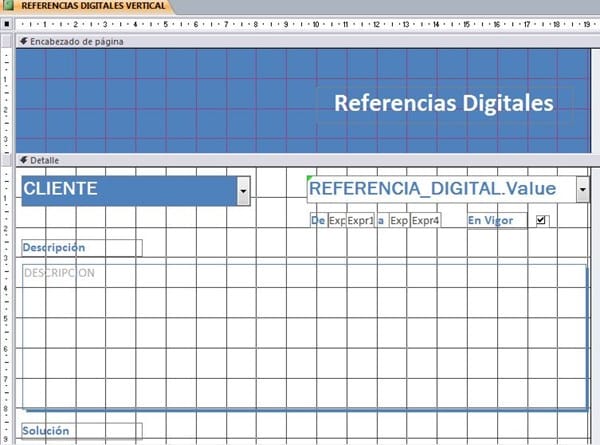
Task: Select the Expr4 text box
Action: click(x=426, y=220)
